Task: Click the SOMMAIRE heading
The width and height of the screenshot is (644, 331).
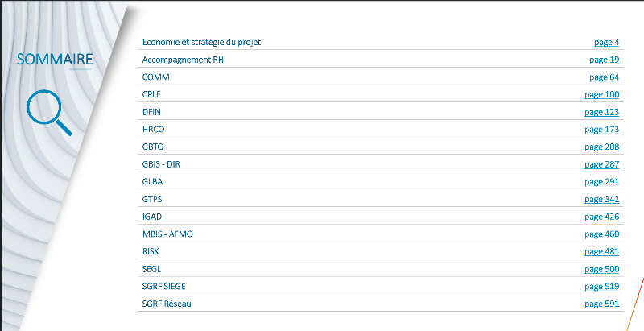Action: 55,59
